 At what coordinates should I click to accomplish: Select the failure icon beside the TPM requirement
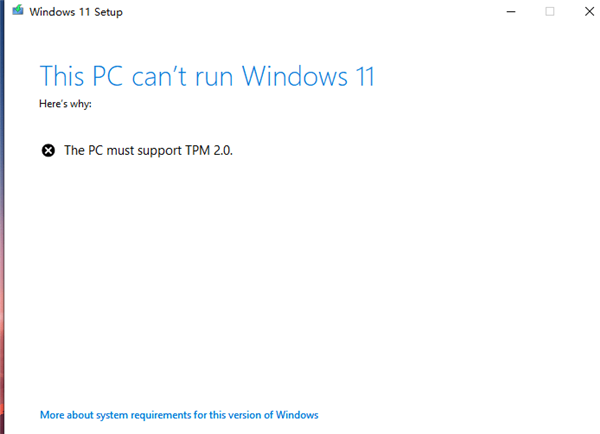[x=48, y=150]
